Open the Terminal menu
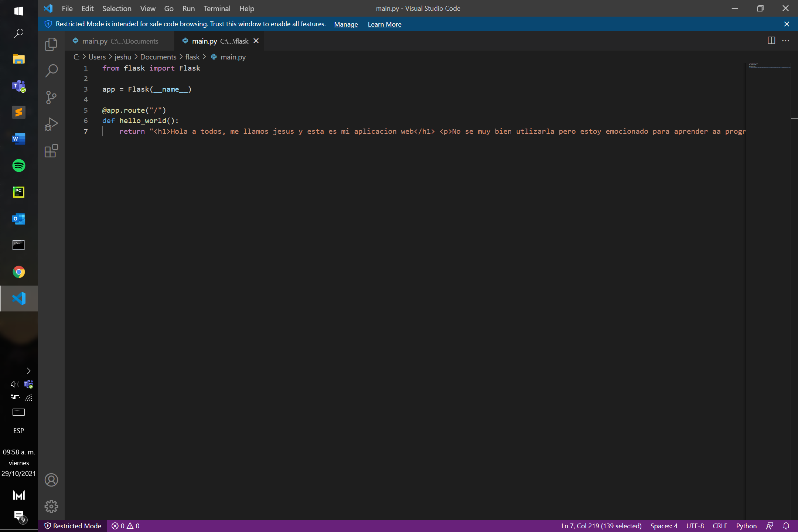 pos(217,8)
